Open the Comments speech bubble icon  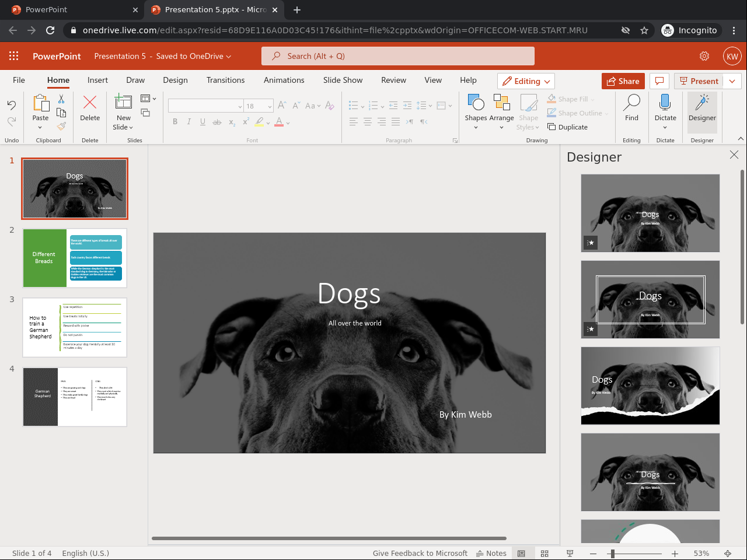click(659, 81)
